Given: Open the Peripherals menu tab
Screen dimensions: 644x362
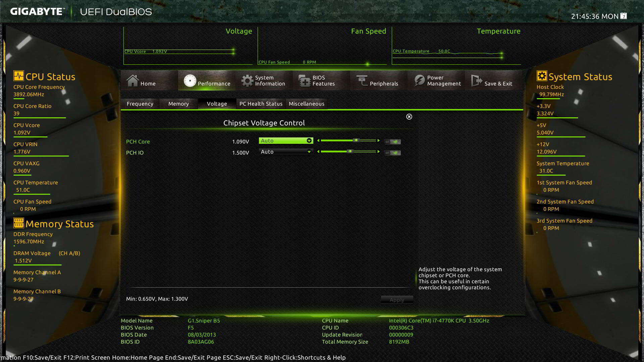Looking at the screenshot, I should click(x=379, y=80).
